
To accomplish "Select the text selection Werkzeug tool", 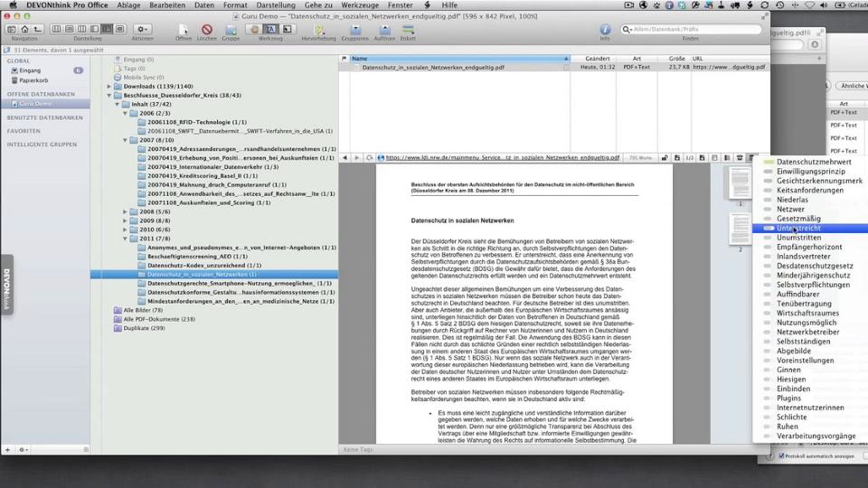I will click(271, 29).
